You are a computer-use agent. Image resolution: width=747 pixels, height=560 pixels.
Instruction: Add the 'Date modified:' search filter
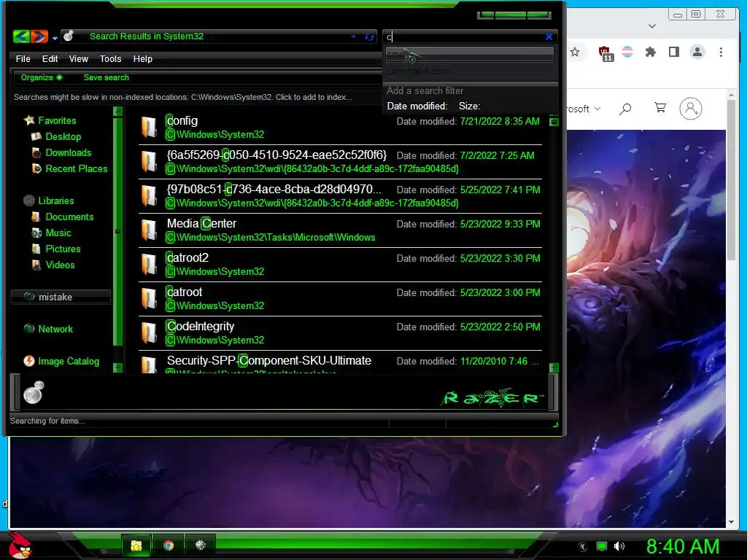click(417, 106)
